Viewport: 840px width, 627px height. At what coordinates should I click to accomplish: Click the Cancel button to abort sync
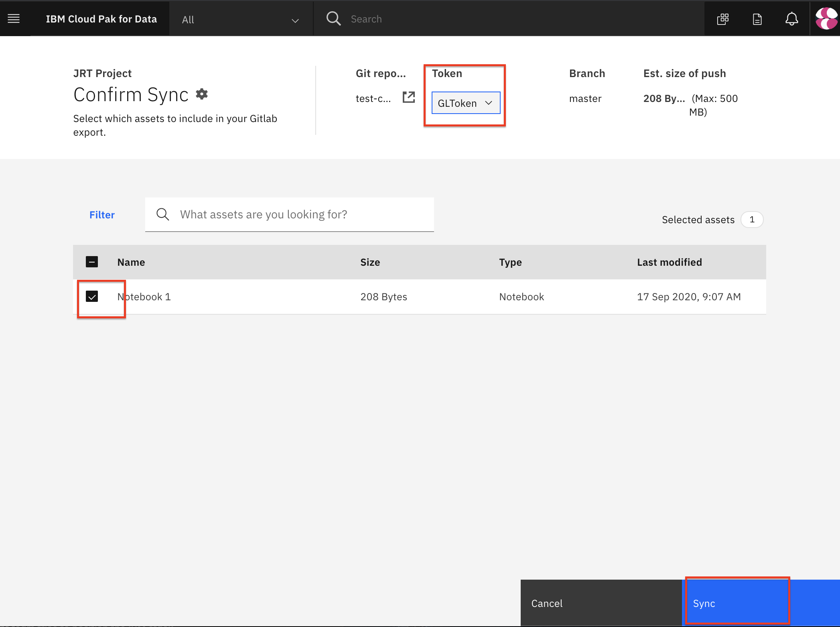(x=547, y=603)
